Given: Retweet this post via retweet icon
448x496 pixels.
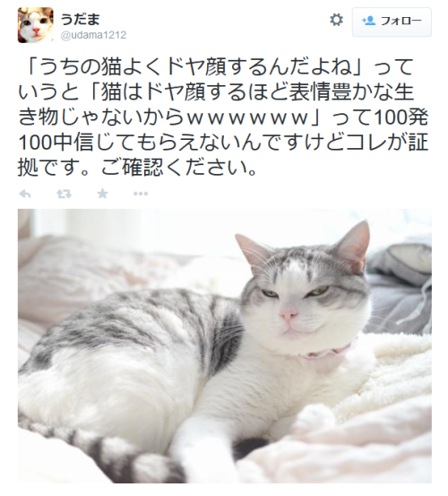Looking at the screenshot, I should pos(65,194).
